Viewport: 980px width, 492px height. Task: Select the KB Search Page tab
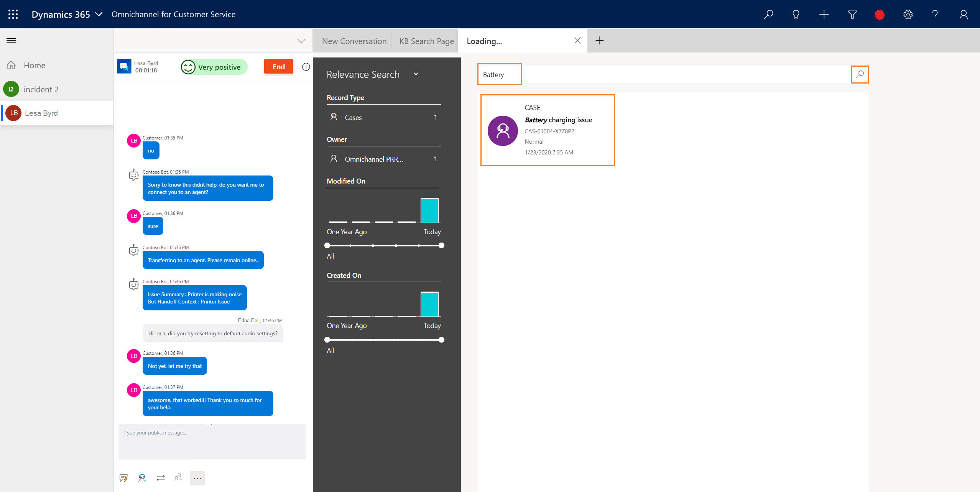[x=427, y=41]
